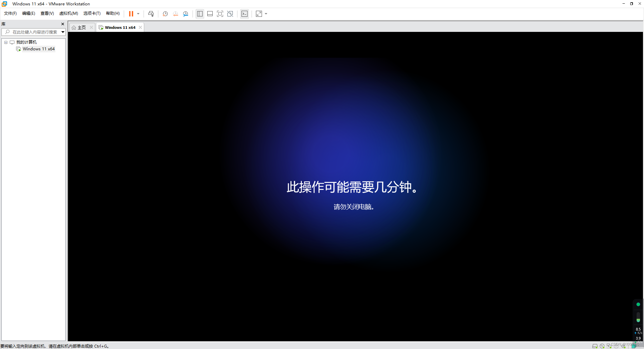Toggle the thumbnail bar view button
This screenshot has height=349, width=644.
(x=210, y=14)
